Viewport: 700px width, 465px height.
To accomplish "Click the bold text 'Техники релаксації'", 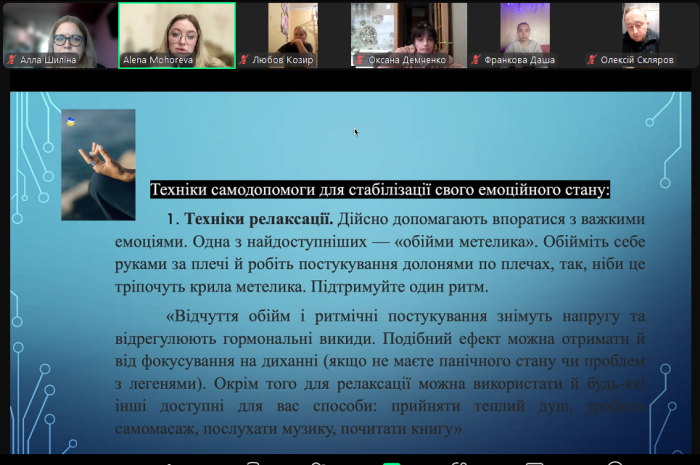I will [x=259, y=218].
